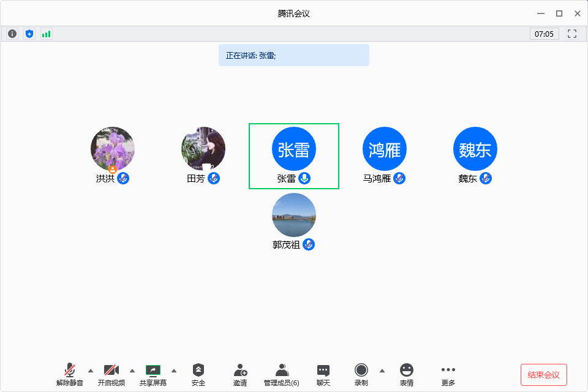The width and height of the screenshot is (588, 392).
Task: Open the 表情 emoji reactions
Action: (407, 374)
